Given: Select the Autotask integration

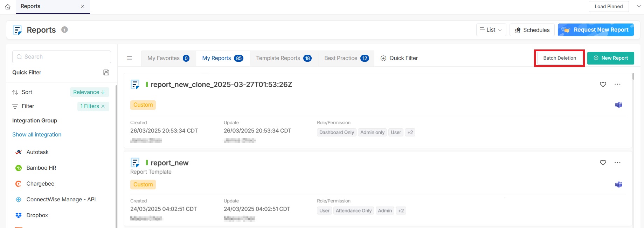Looking at the screenshot, I should [x=37, y=152].
